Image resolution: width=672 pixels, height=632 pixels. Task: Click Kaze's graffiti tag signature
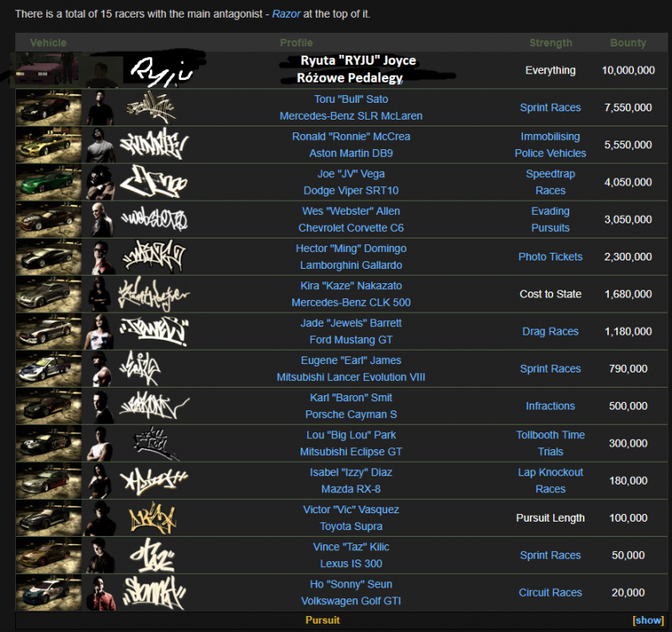point(153,294)
